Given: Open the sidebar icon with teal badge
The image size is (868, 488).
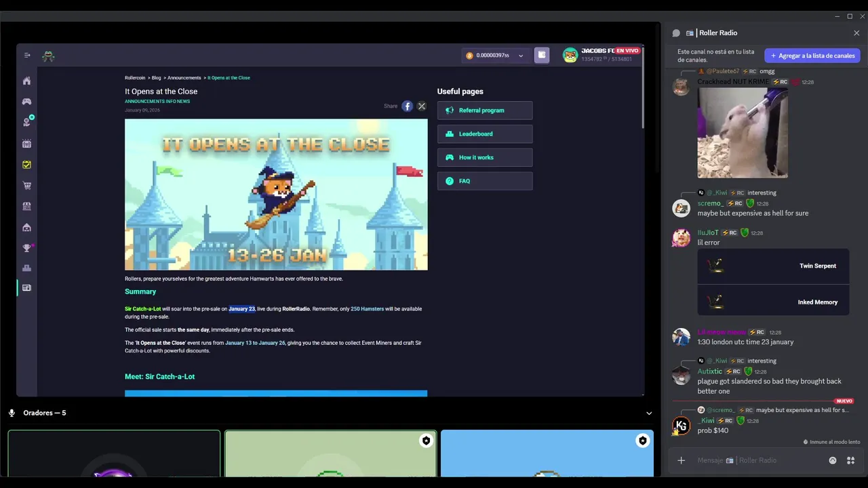Looking at the screenshot, I should tap(27, 122).
